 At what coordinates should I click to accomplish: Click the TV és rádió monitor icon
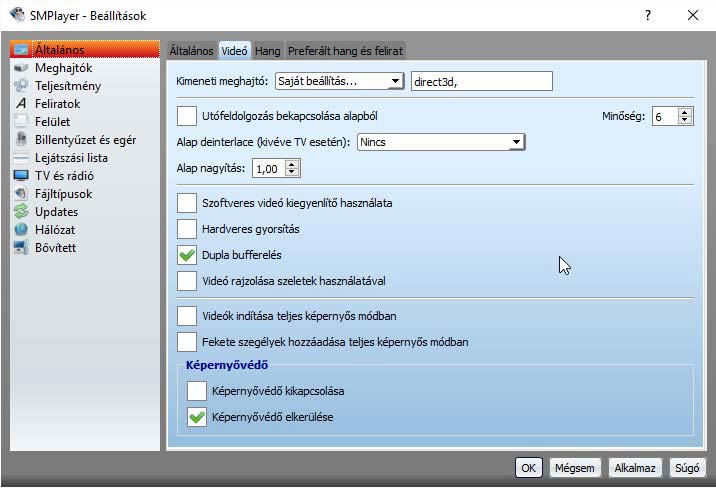point(21,176)
